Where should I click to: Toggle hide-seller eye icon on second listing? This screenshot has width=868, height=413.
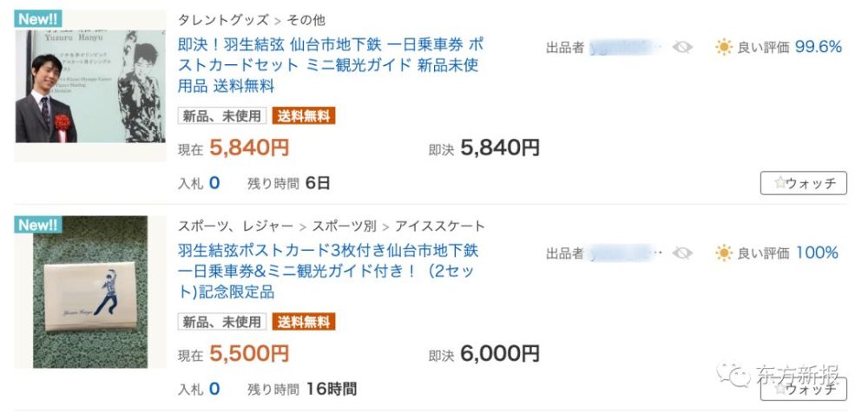[682, 253]
